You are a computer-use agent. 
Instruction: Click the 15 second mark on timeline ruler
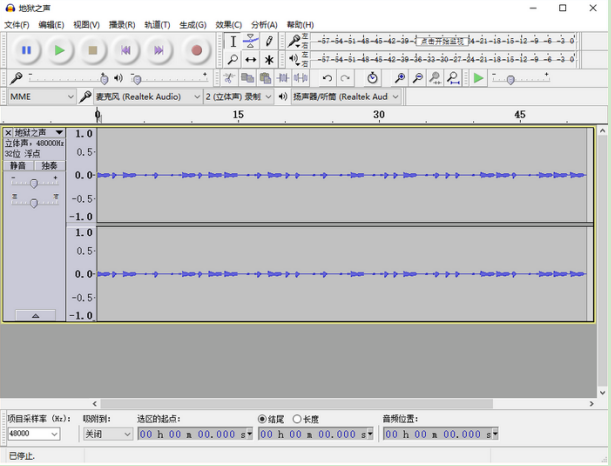pyautogui.click(x=238, y=115)
